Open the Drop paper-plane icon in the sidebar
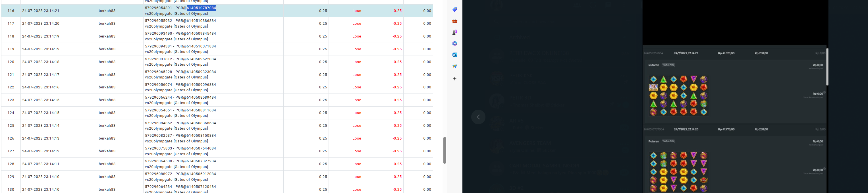Viewport: 868px width, 193px height. pyautogui.click(x=454, y=66)
